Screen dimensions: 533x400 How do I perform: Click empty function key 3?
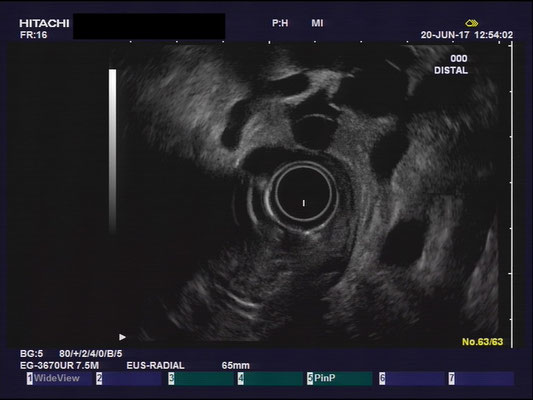(201, 378)
